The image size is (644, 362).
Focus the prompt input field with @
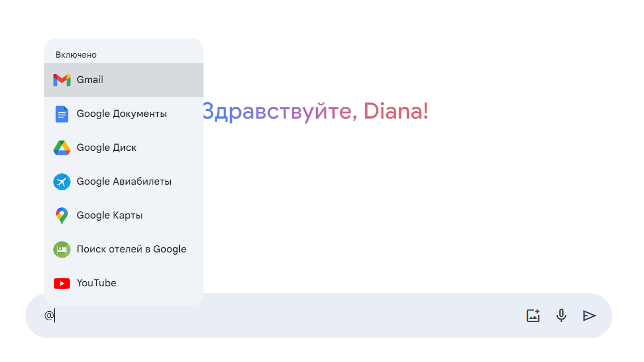coord(283,316)
